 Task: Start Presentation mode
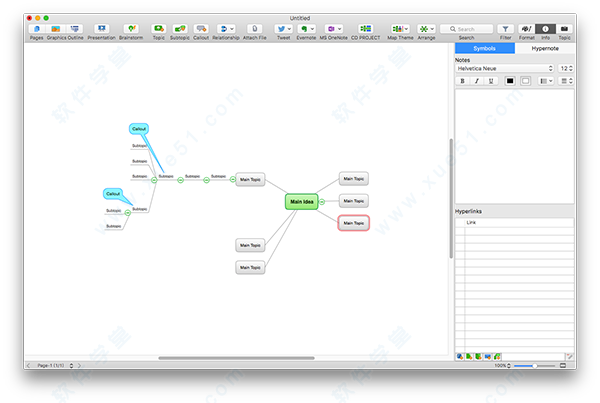[101, 29]
